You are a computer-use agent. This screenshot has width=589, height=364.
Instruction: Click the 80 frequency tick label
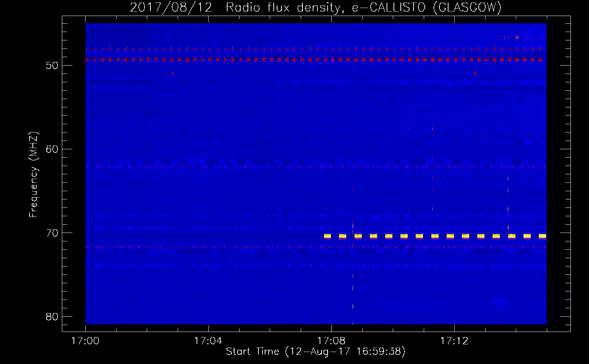(52, 317)
